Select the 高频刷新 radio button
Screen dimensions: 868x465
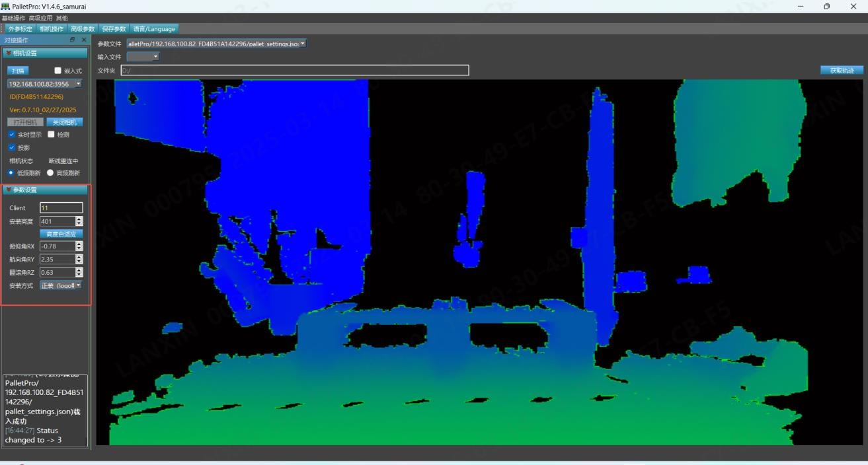tap(50, 173)
